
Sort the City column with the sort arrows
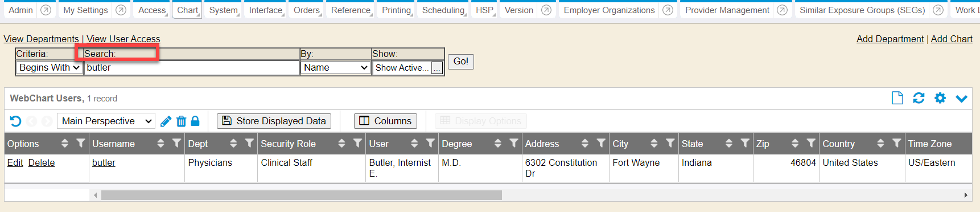[x=654, y=144]
